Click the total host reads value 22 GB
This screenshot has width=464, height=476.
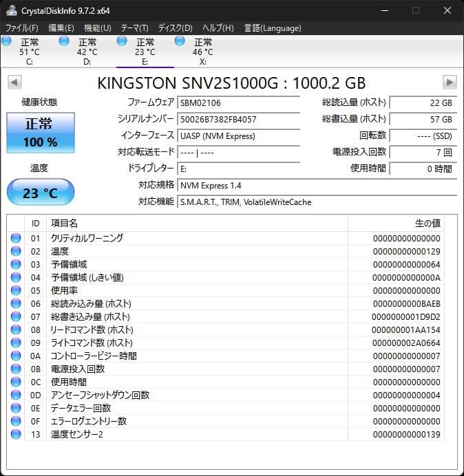(x=423, y=102)
